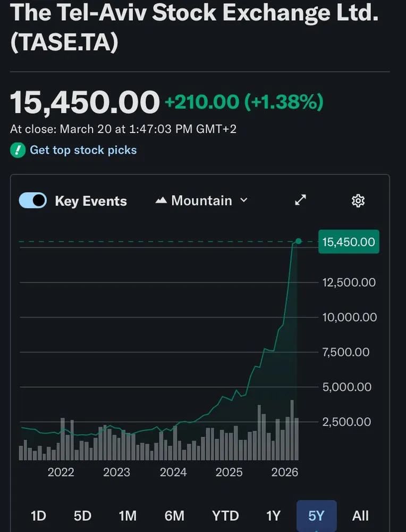
Task: Click the Mountain chart type icon
Action: pyautogui.click(x=161, y=201)
